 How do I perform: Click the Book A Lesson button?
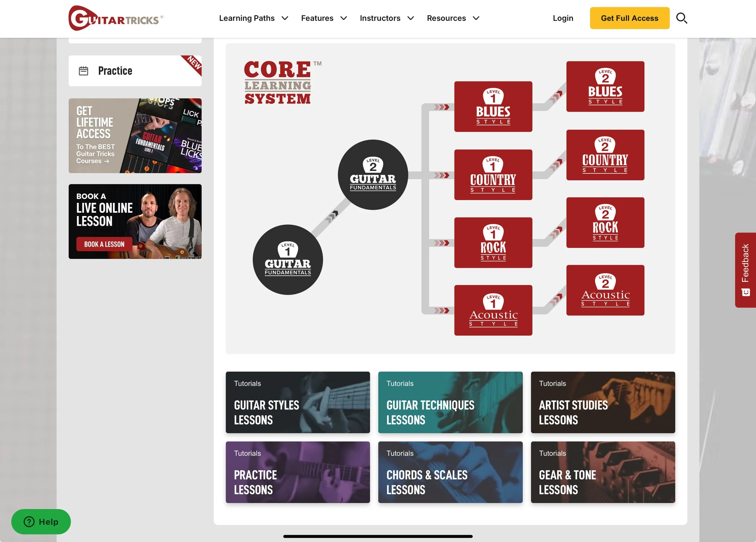coord(104,244)
